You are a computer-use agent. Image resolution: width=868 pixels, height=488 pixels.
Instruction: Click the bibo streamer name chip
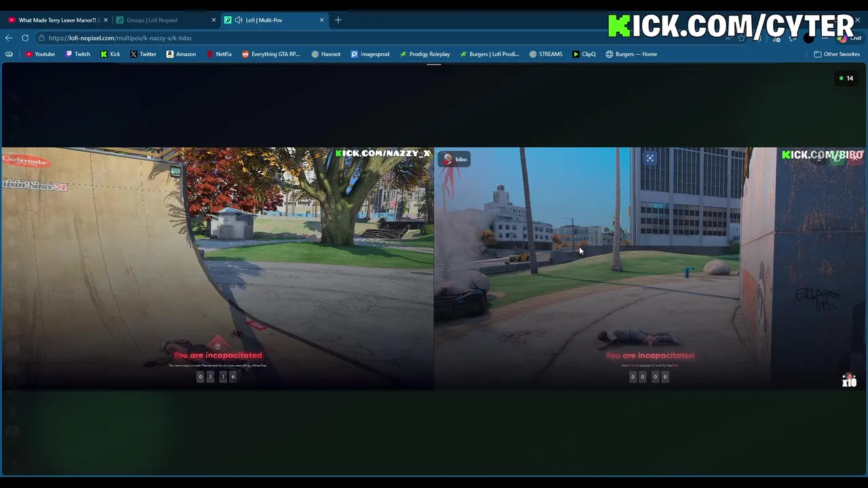pos(454,159)
